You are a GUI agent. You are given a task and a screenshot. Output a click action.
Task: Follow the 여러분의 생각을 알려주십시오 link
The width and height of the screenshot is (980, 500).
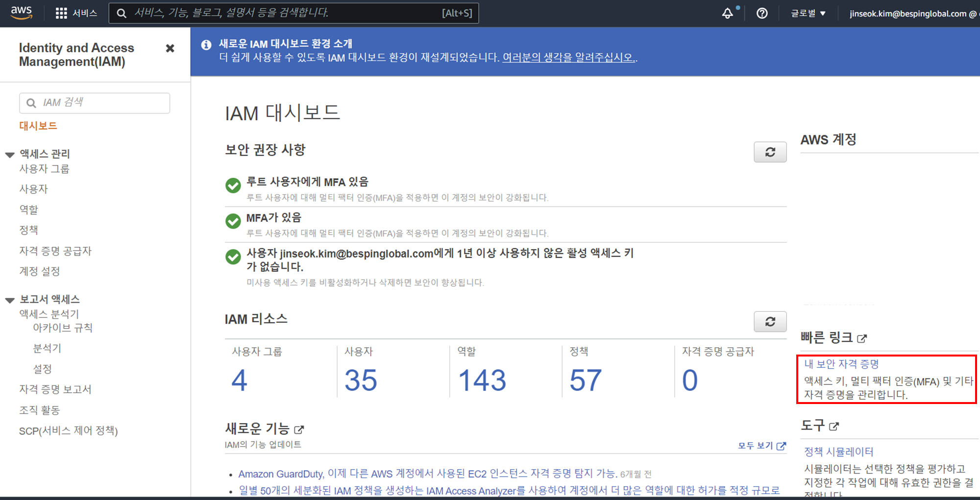(569, 57)
